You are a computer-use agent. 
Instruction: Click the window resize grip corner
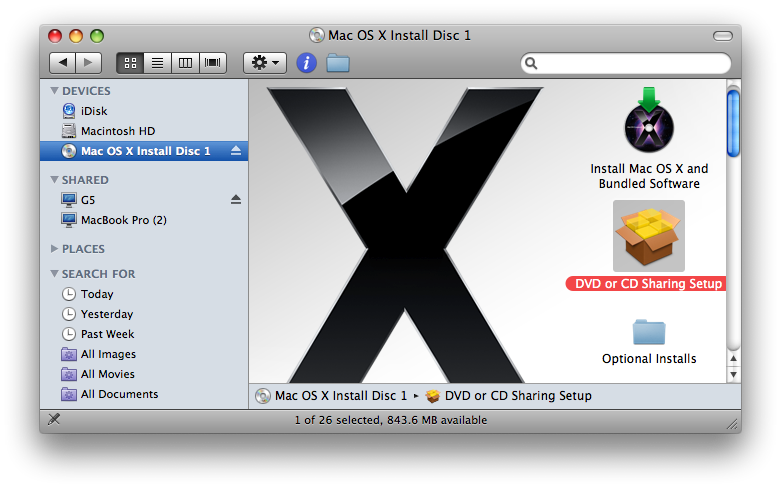[x=732, y=424]
